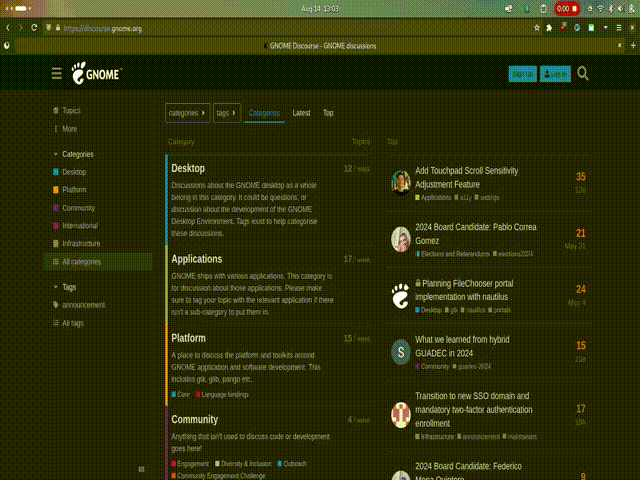The height and width of the screenshot is (480, 640).
Task: Select GNOME Discourse browser tab
Action: (x=318, y=46)
